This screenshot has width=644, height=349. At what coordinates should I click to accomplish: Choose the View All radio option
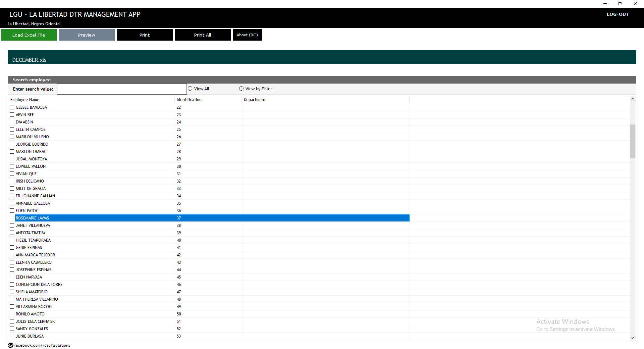[x=190, y=89]
